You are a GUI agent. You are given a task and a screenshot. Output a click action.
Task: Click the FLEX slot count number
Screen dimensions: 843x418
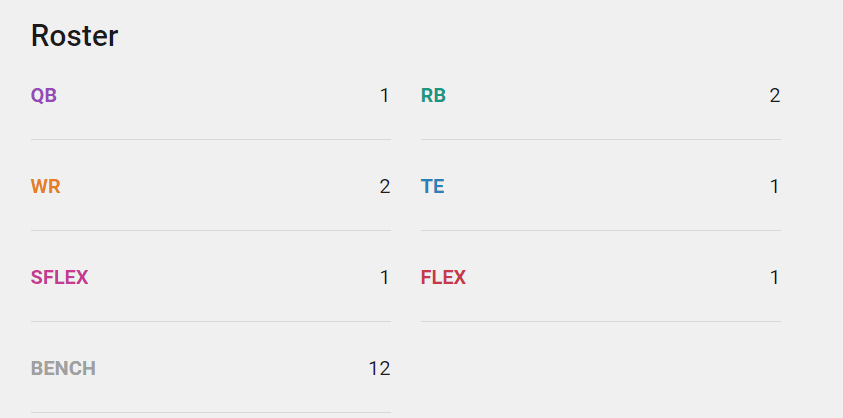tap(774, 278)
